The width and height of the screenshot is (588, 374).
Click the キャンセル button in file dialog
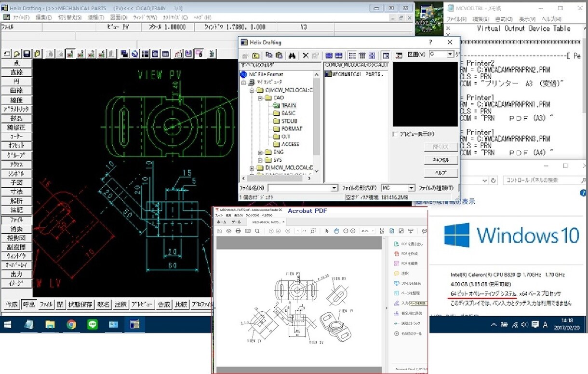click(x=441, y=160)
